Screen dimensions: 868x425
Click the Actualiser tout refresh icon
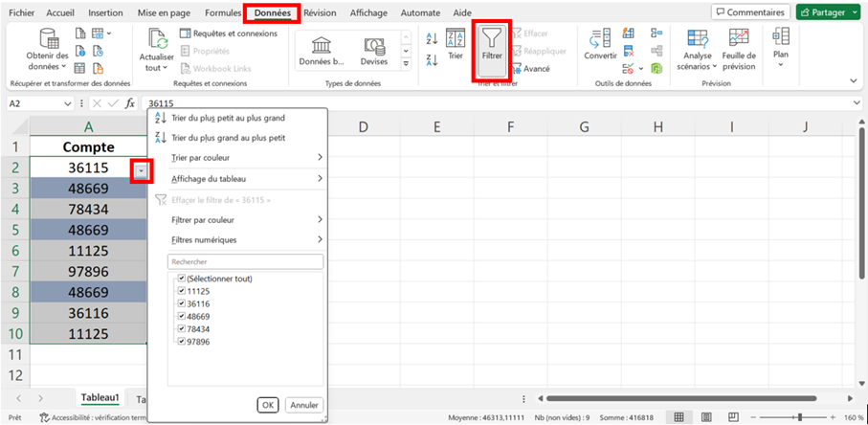[156, 38]
